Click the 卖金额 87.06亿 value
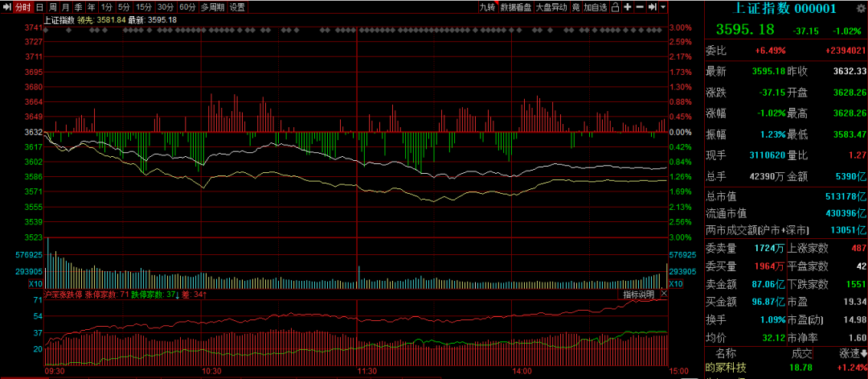868x379 pixels. click(769, 284)
